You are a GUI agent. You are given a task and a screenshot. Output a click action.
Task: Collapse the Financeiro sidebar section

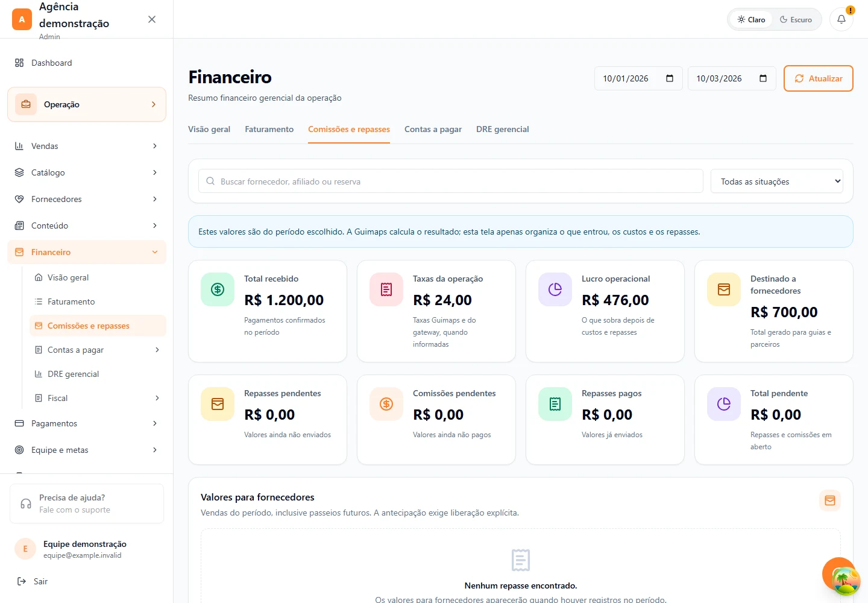coord(87,252)
